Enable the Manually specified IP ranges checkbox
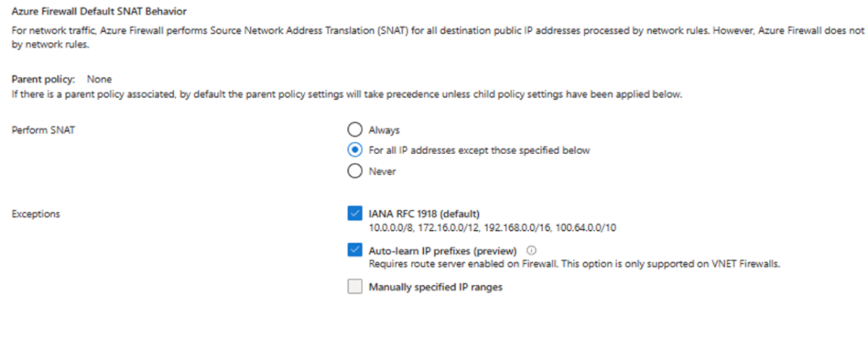Viewport: 868px width, 351px height. click(354, 287)
